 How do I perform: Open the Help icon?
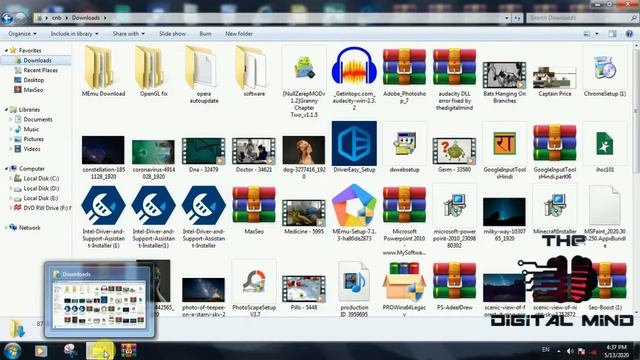pos(629,34)
